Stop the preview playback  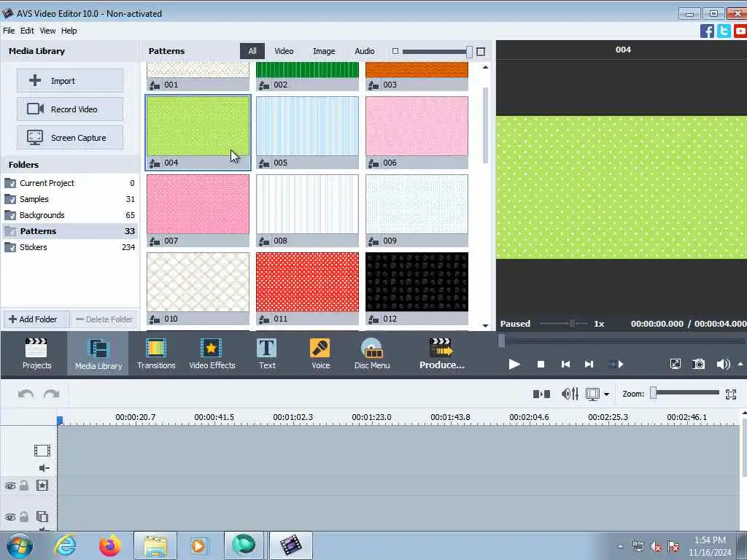(541, 365)
